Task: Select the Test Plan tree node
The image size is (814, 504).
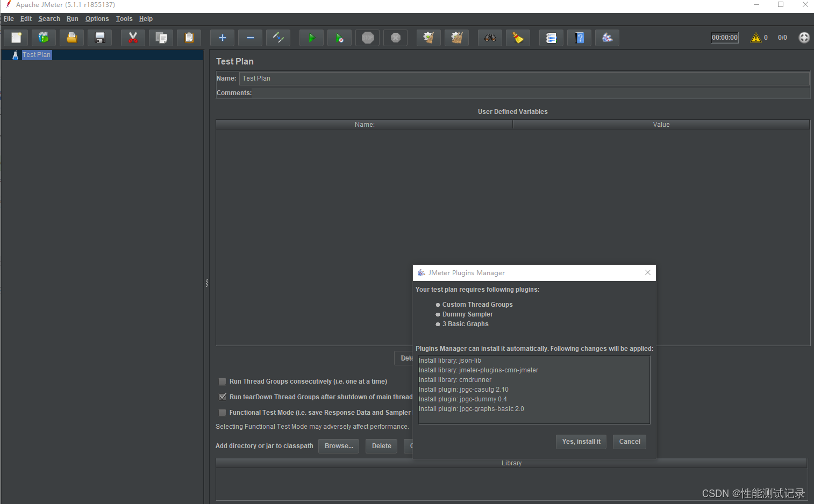Action: pos(37,54)
